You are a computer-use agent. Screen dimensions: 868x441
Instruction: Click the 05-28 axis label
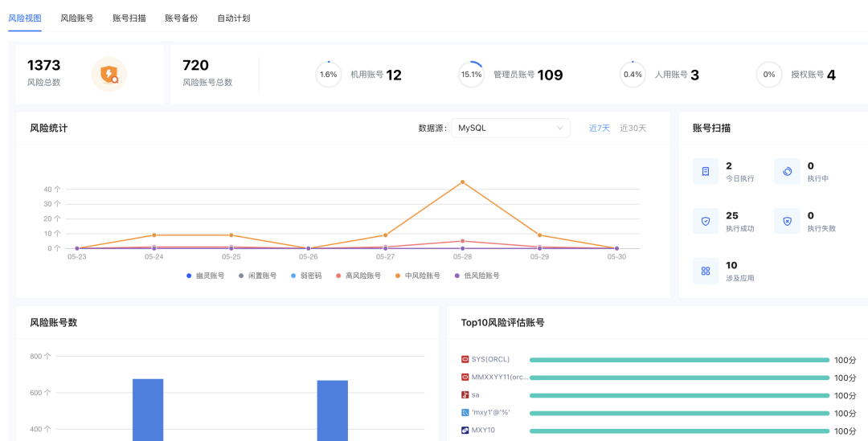pos(462,257)
